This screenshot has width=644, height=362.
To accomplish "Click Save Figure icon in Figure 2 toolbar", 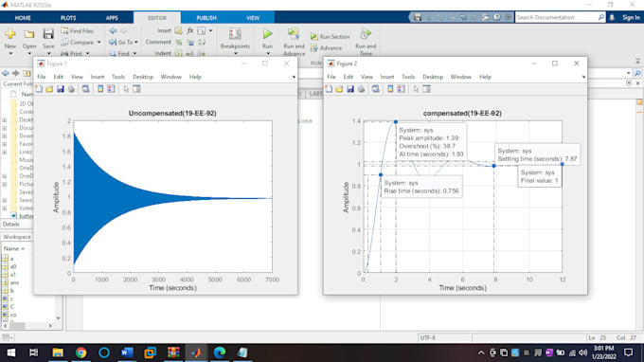I will point(349,89).
